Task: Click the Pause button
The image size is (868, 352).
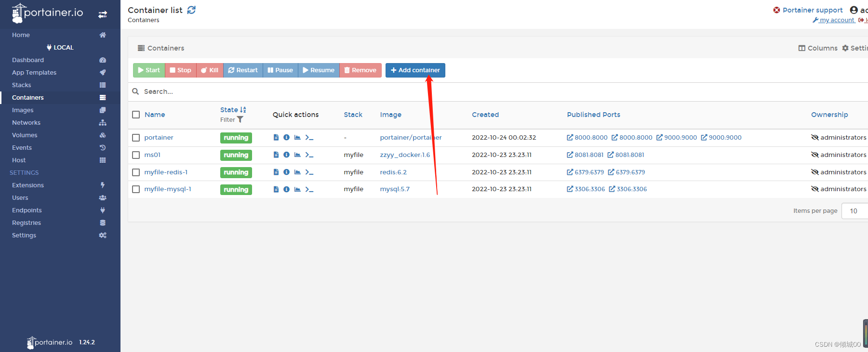Action: click(x=280, y=70)
